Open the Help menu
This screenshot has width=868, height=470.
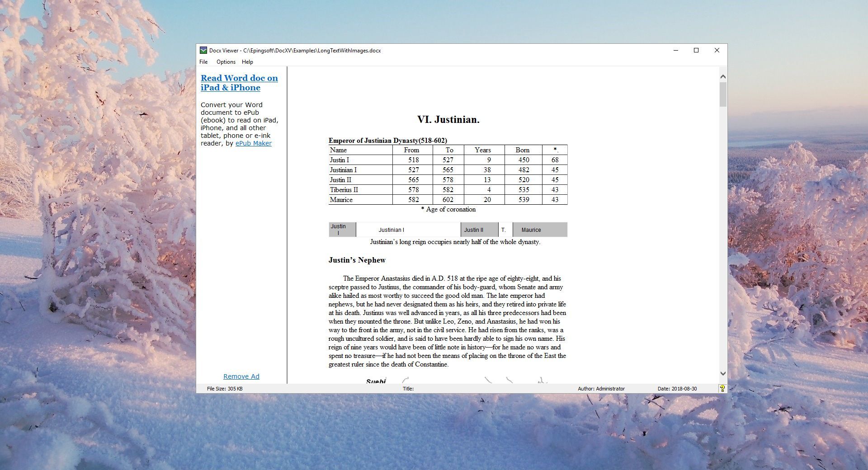pos(247,62)
